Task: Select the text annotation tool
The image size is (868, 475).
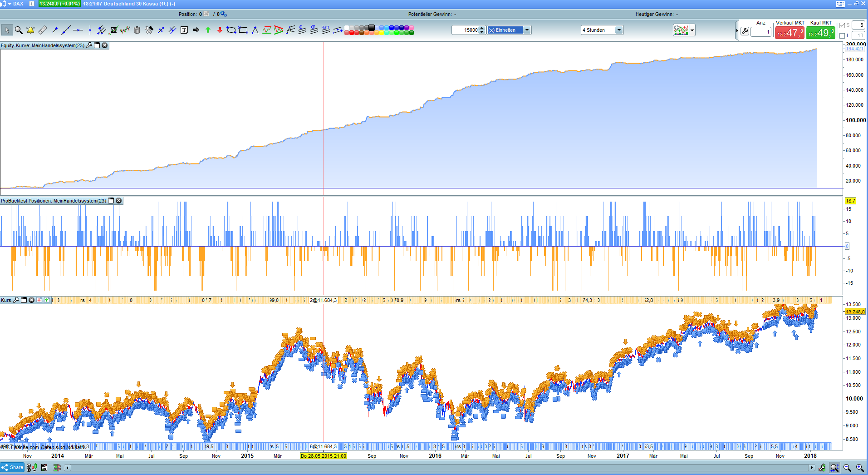Action: click(184, 30)
